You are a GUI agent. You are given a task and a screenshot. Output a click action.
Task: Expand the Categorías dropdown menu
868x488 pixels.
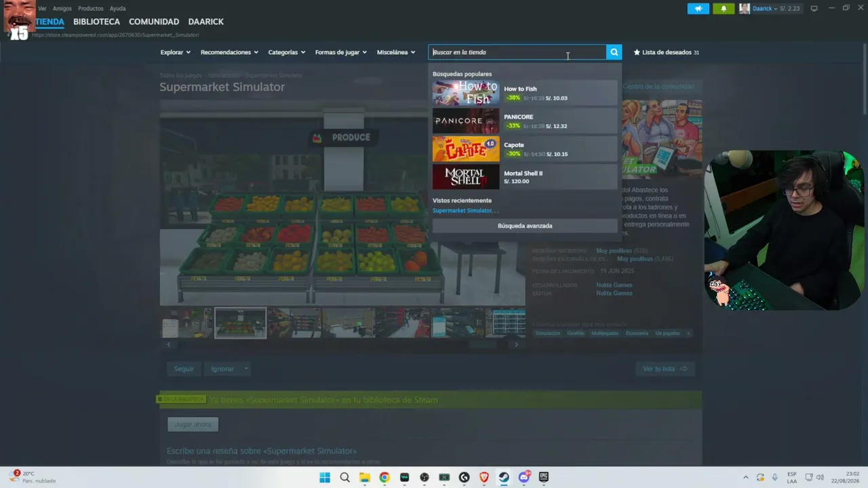(x=286, y=52)
